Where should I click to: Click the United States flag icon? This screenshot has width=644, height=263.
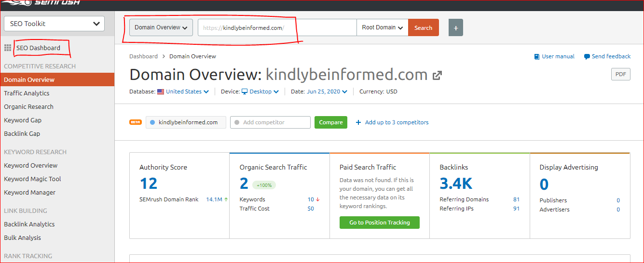click(161, 92)
